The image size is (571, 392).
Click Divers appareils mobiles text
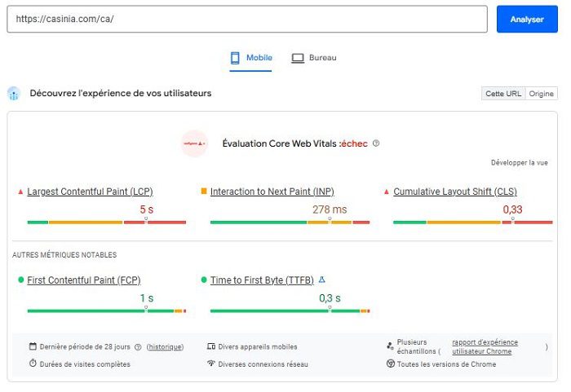[258, 347]
